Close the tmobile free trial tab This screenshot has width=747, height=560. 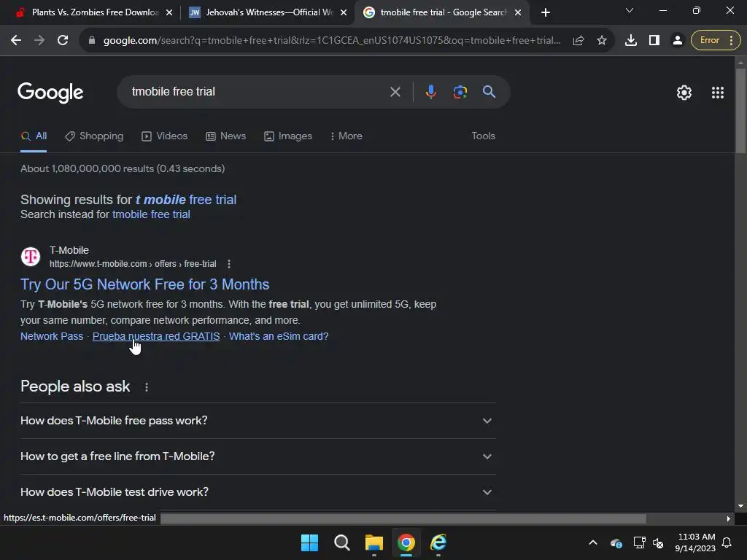pos(518,12)
